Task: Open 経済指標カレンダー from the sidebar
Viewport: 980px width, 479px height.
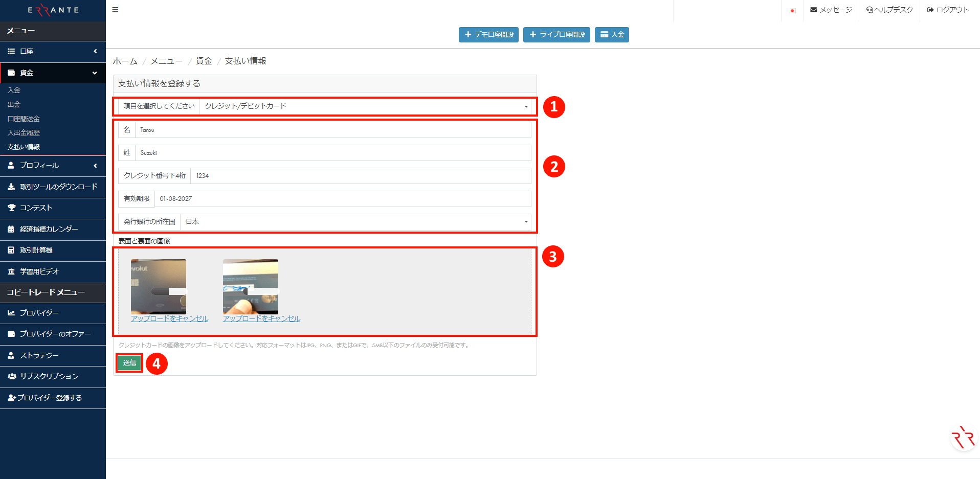Action: click(x=49, y=229)
